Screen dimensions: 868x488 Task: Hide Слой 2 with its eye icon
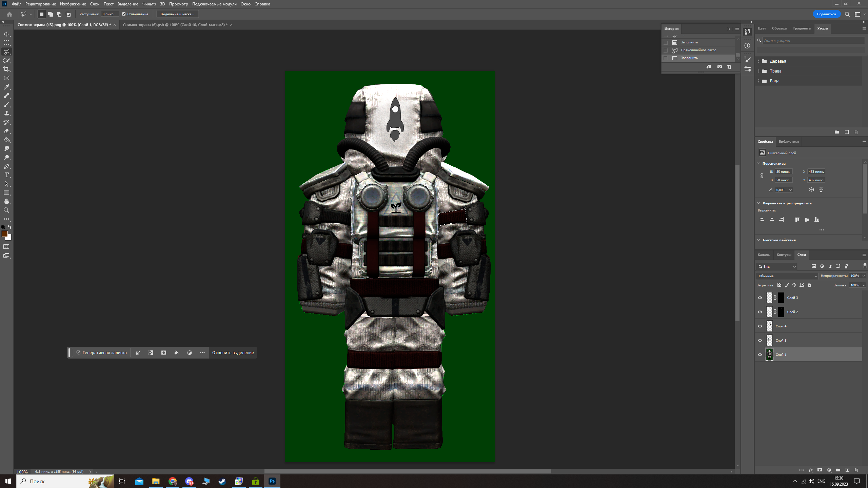coord(760,312)
